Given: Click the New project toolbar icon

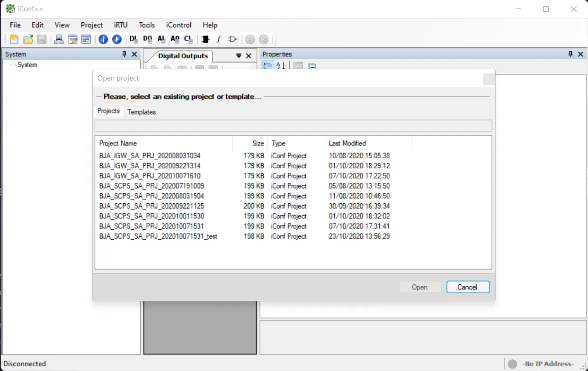Looking at the screenshot, I should pyautogui.click(x=14, y=39).
